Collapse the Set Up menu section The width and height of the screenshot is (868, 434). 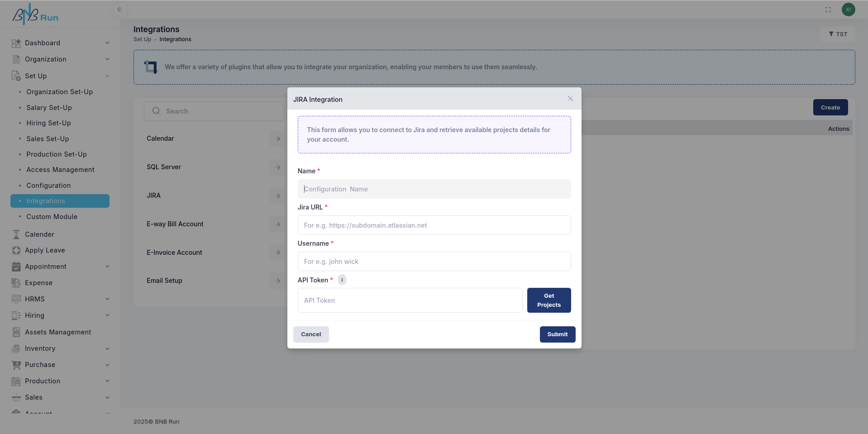point(107,76)
